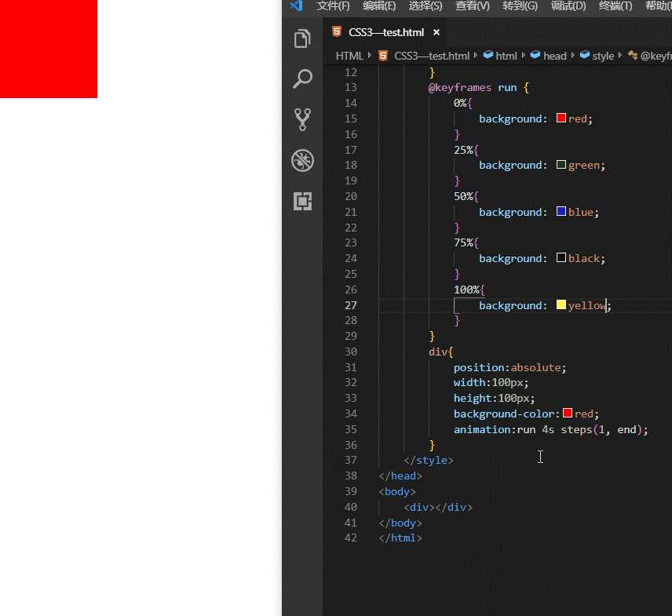The width and height of the screenshot is (672, 616).
Task: Open the 编辑(E) menu
Action: click(379, 5)
